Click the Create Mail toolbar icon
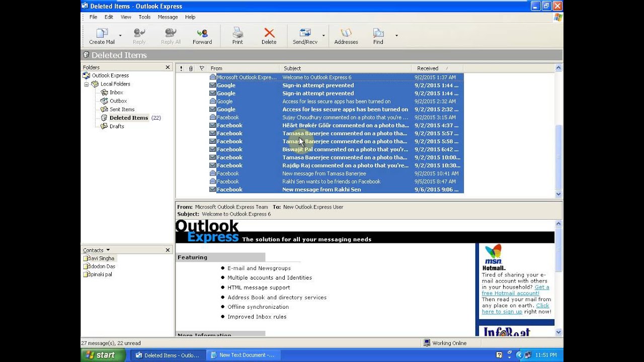The image size is (644, 362). click(102, 33)
